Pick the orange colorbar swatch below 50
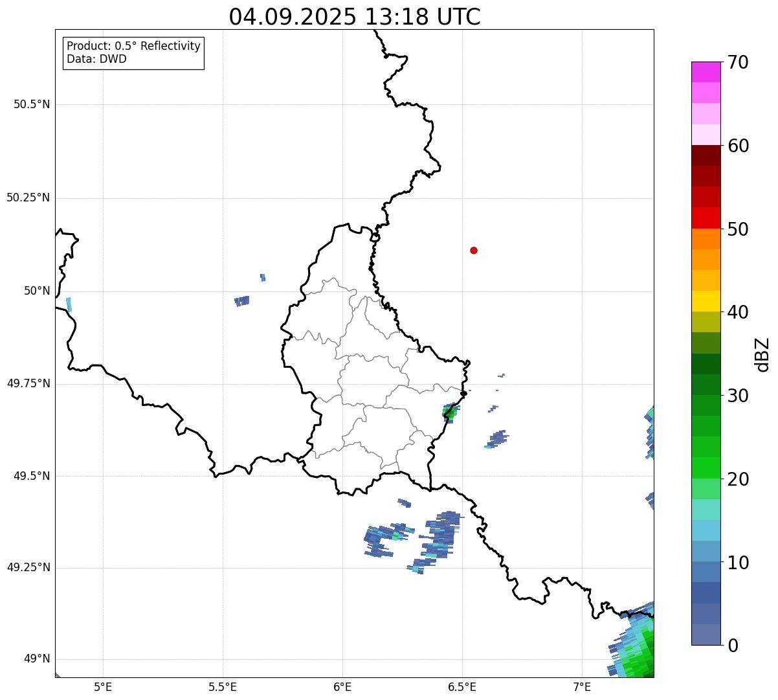The height and width of the screenshot is (700, 778). pos(706,239)
